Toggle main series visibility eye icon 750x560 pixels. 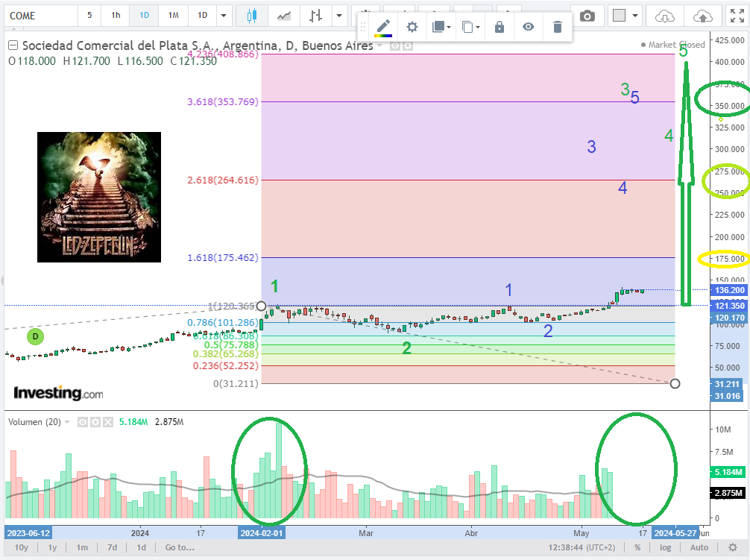(x=396, y=46)
